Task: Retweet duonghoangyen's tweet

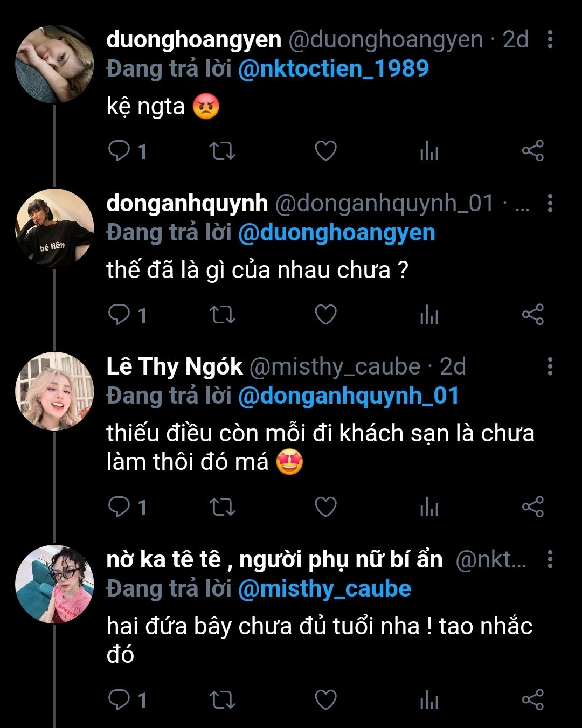Action: click(x=222, y=151)
